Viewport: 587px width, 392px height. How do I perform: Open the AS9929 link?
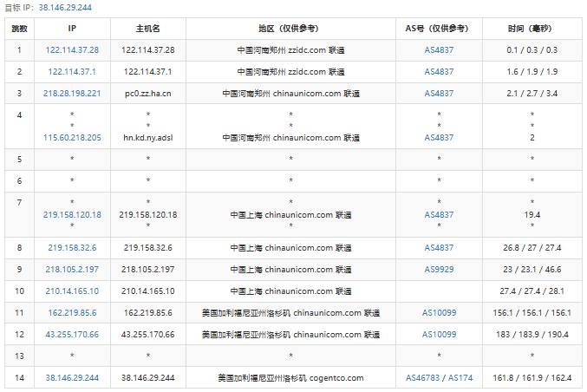pos(439,270)
